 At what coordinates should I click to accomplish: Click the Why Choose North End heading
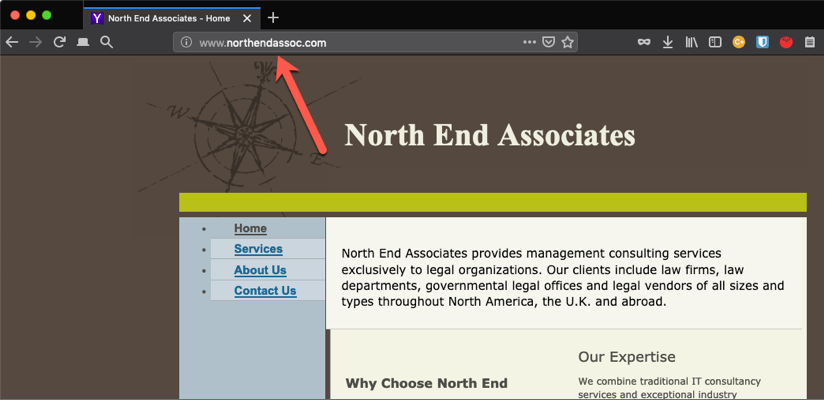click(x=426, y=383)
